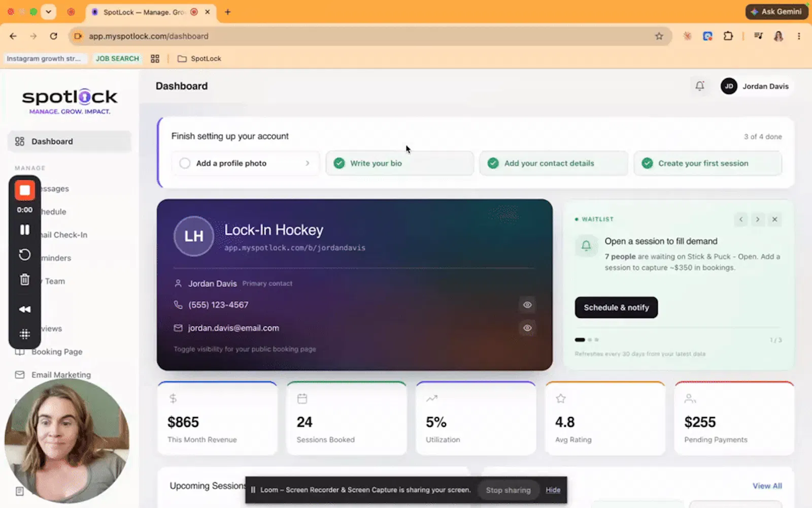Click the site info icon in address bar
Viewport: 812px width, 508px height.
(x=78, y=36)
